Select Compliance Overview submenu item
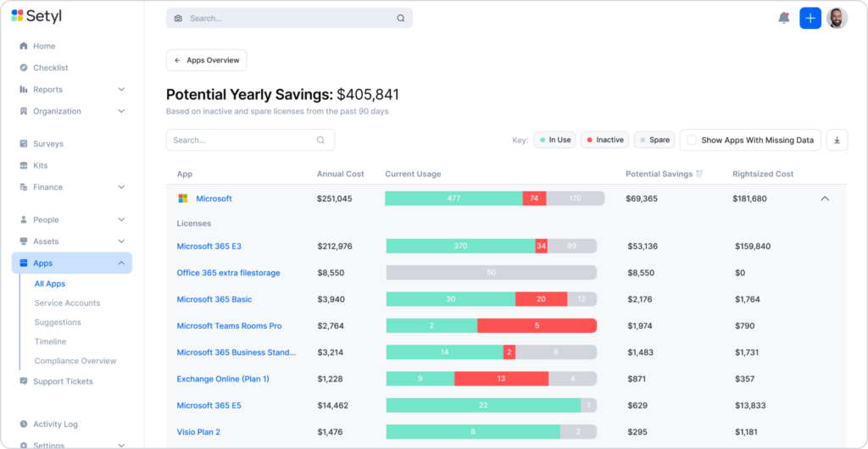The width and height of the screenshot is (868, 449). pyautogui.click(x=75, y=361)
